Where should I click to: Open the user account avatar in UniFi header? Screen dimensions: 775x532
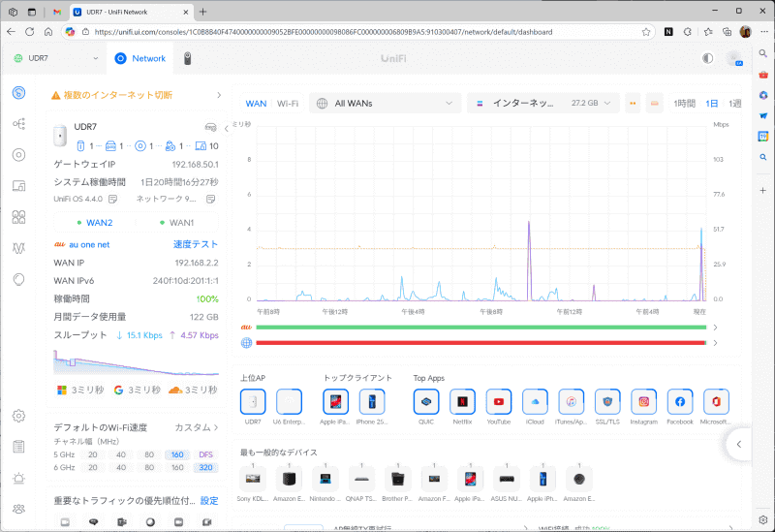point(734,58)
